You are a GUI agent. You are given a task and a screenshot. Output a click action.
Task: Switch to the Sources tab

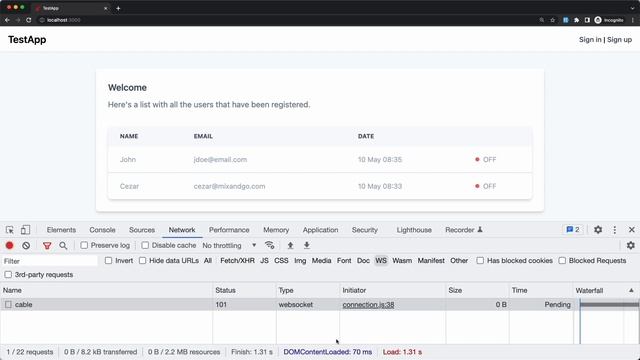142,230
